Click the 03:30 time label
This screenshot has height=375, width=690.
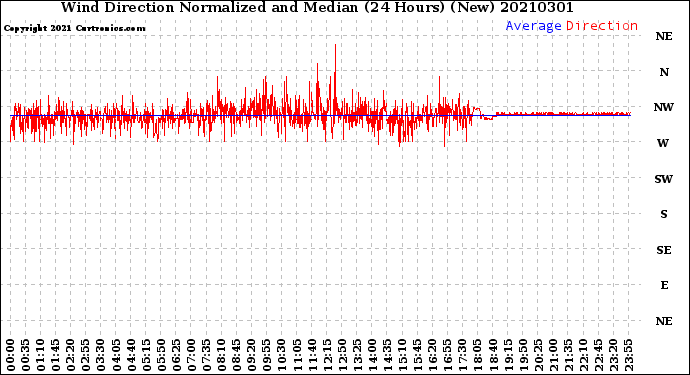(x=101, y=355)
